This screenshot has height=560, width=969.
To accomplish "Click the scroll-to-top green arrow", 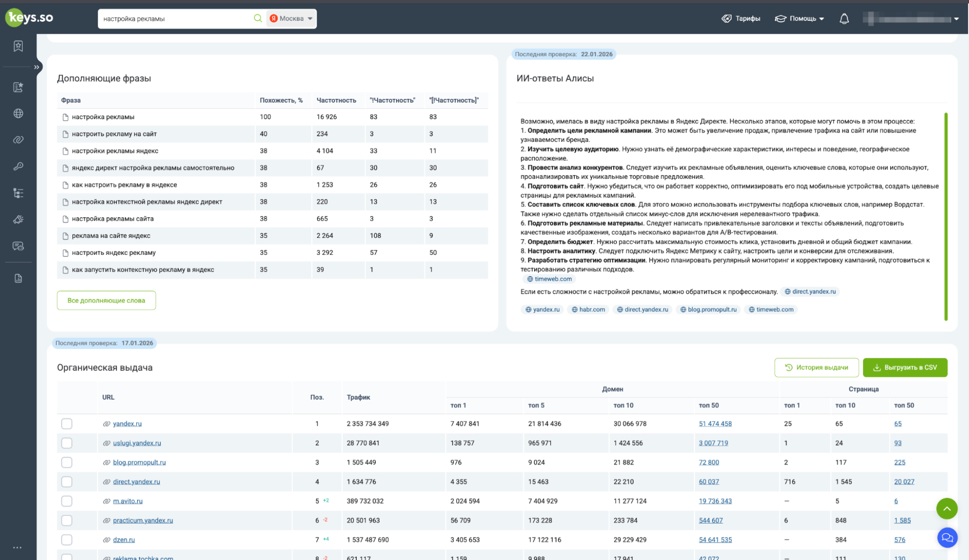I will click(x=947, y=509).
